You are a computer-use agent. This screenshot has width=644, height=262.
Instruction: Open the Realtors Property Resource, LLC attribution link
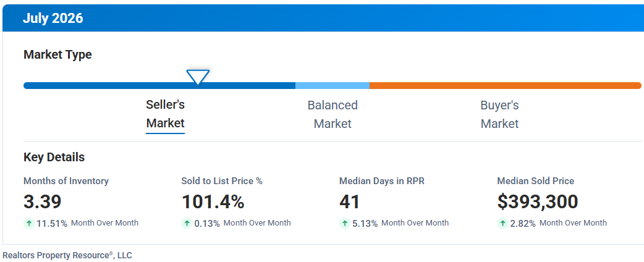67,255
